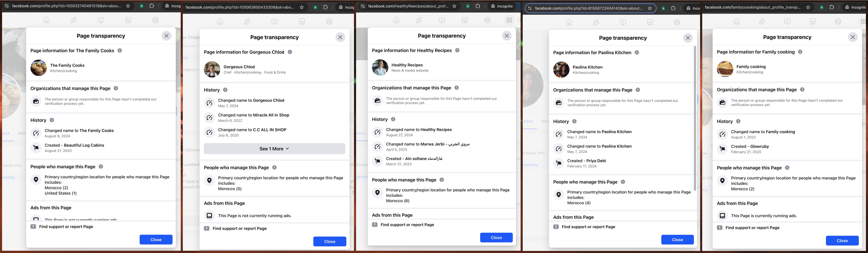868x253 pixels.
Task: Open Marketplace icon in Family cooking window
Action: [812, 22]
